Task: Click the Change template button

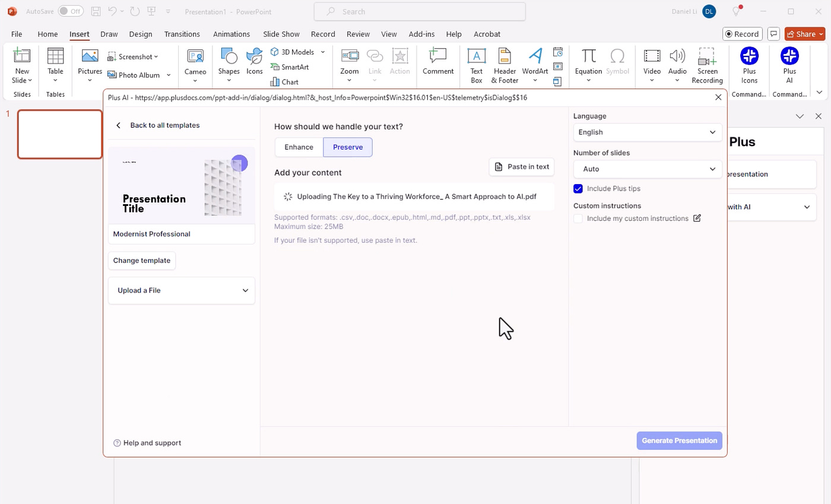Action: point(142,261)
